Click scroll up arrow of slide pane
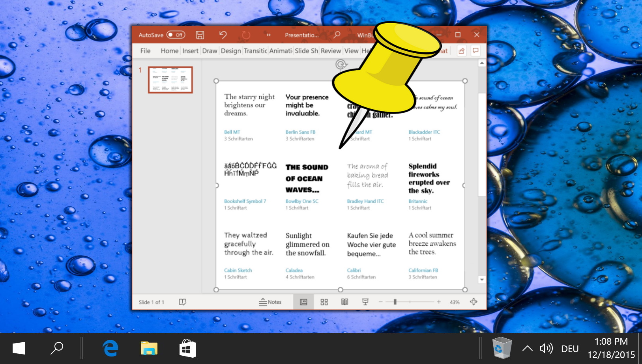 click(482, 63)
